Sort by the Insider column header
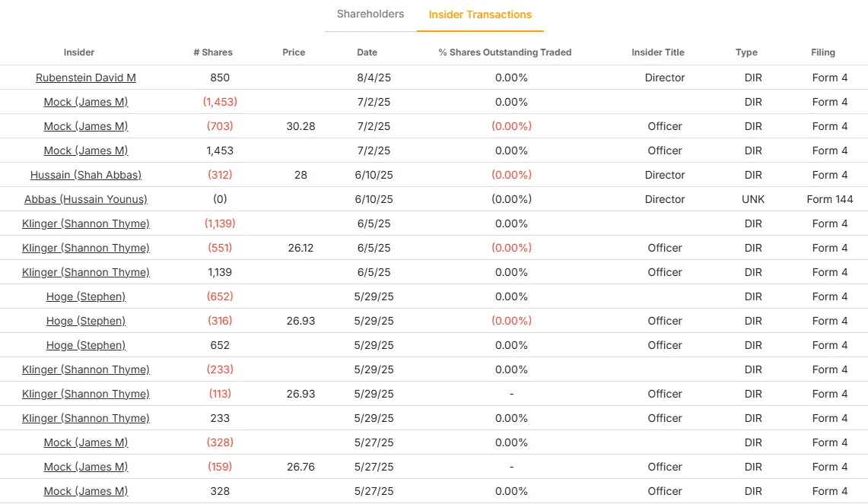 tap(79, 52)
